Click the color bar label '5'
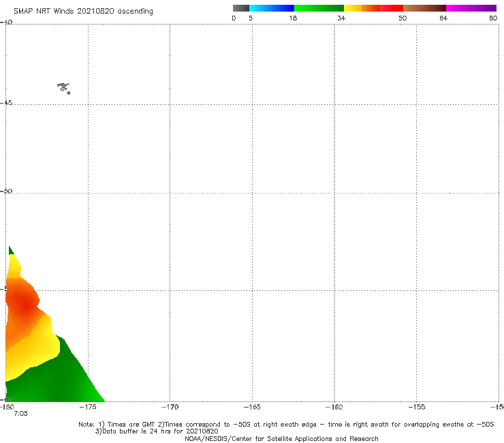Viewport: 504px width, 443px height. (x=251, y=18)
